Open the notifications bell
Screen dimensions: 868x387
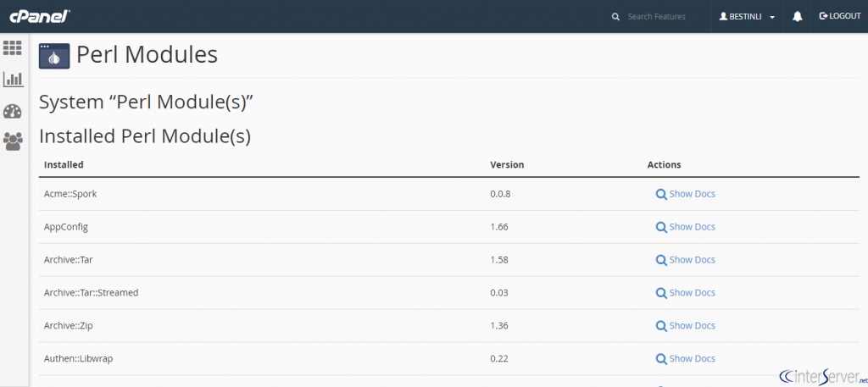click(797, 17)
